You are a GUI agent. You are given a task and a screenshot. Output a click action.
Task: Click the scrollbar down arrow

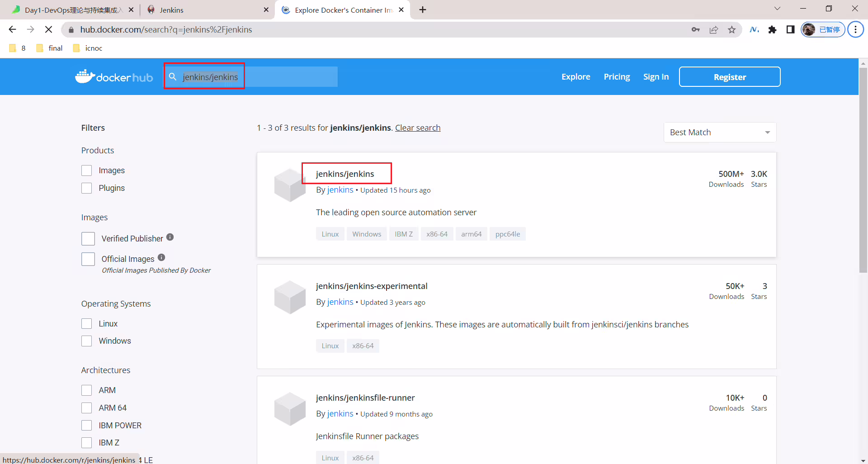coord(863,460)
